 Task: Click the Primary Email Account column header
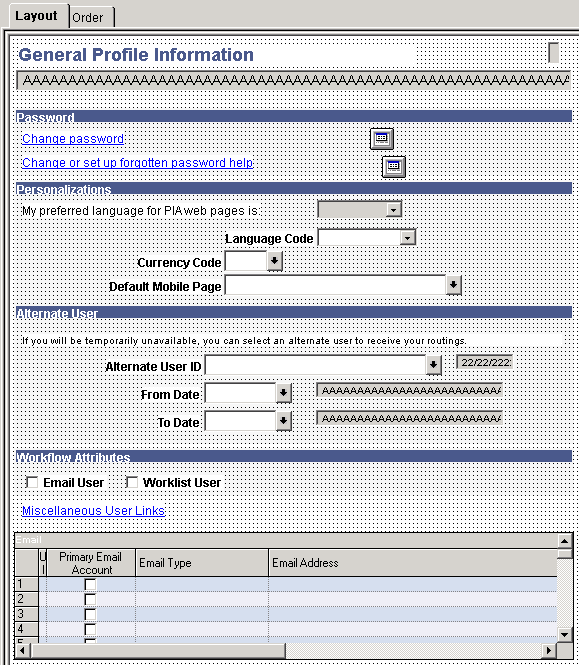point(91,563)
